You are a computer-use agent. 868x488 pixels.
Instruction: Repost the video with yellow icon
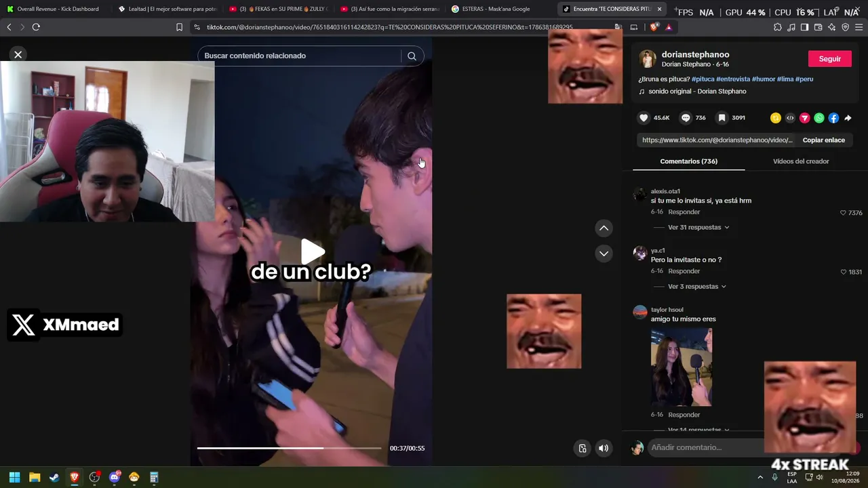[x=776, y=118]
